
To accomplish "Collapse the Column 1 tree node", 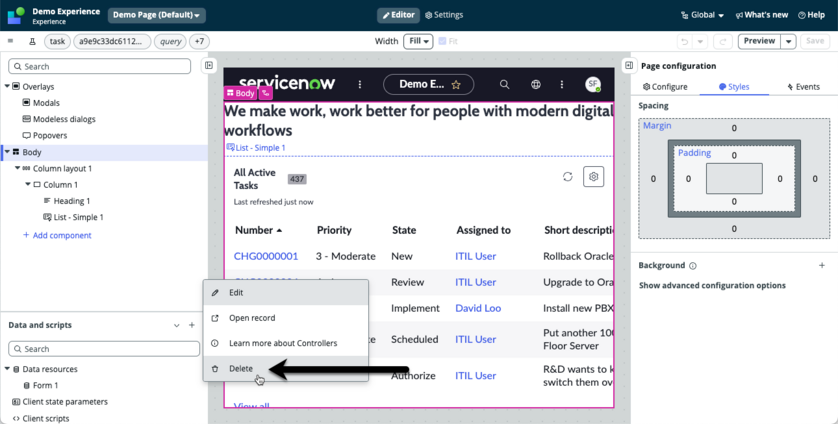I will click(x=28, y=184).
